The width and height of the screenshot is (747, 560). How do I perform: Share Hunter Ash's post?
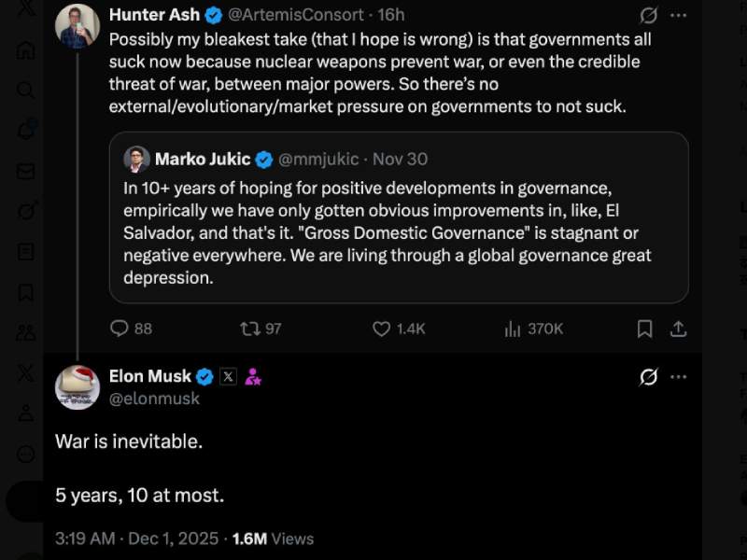pos(679,329)
